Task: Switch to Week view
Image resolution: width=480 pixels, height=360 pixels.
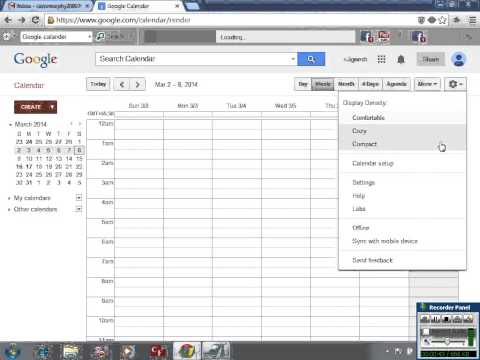Action: point(322,84)
